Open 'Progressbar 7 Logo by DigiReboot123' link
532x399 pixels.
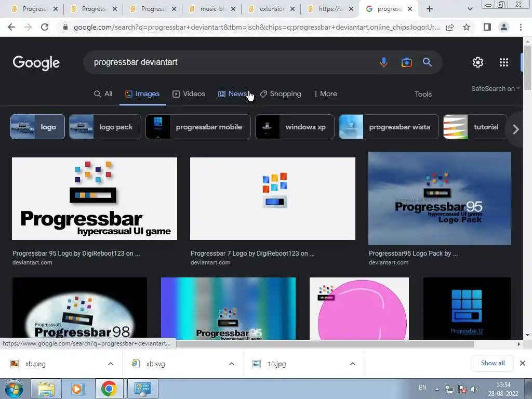(x=252, y=254)
